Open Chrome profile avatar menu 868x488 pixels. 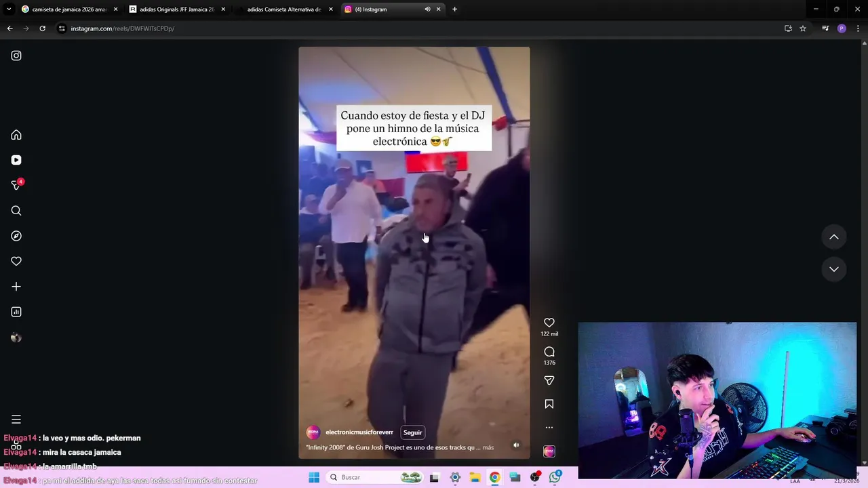coord(842,28)
